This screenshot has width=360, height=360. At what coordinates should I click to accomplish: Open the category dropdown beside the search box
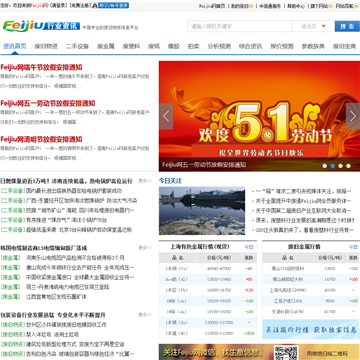point(313,26)
